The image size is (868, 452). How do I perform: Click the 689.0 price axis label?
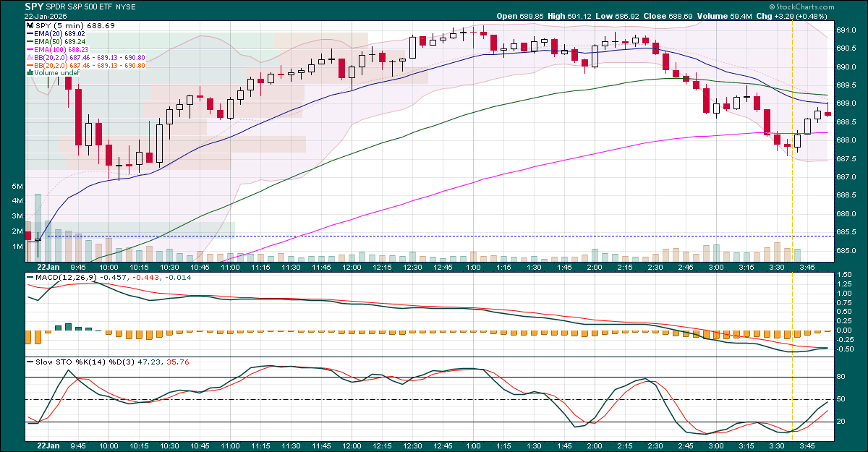click(x=846, y=104)
